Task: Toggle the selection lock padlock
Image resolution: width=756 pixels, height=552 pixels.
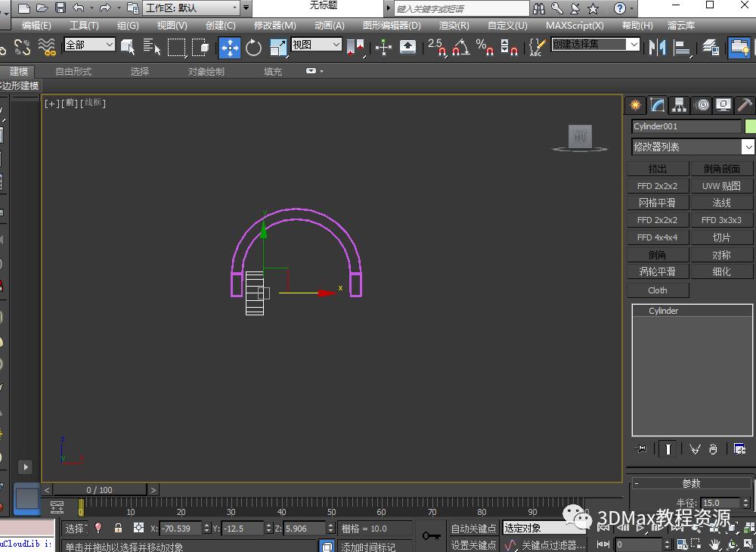Action: click(x=118, y=529)
